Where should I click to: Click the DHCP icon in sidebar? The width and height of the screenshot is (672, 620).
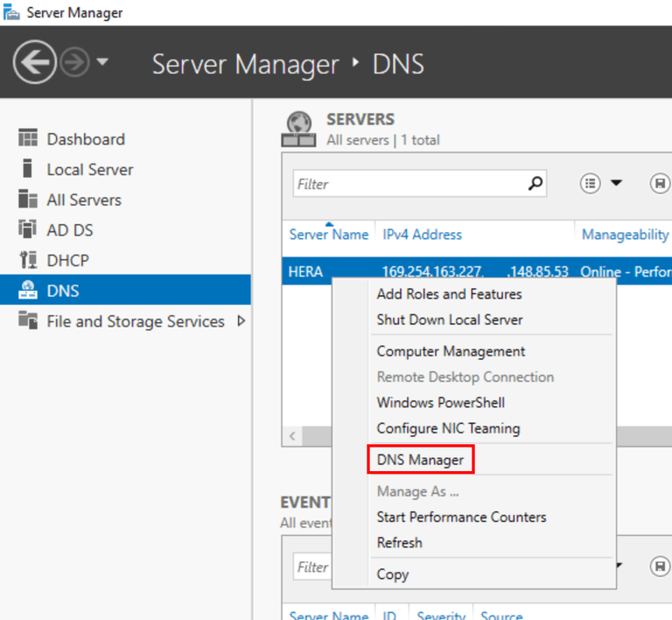coord(28,260)
